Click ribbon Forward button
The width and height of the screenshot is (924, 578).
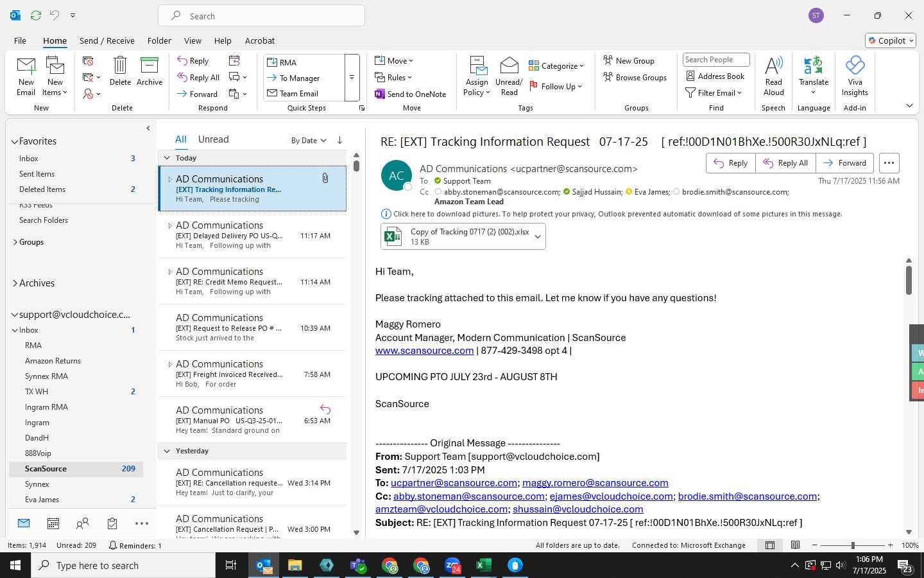coord(198,94)
